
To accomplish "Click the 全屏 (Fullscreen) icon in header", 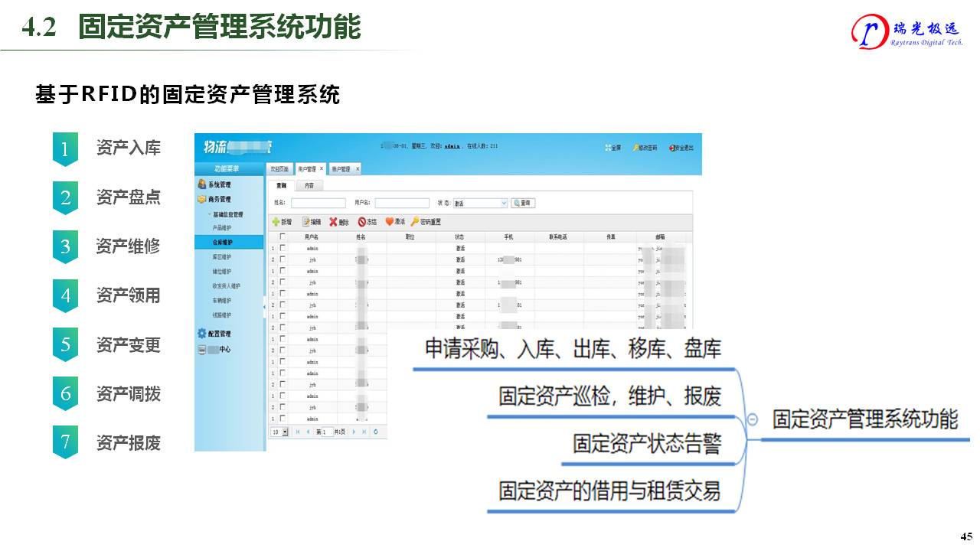I will tap(609, 148).
